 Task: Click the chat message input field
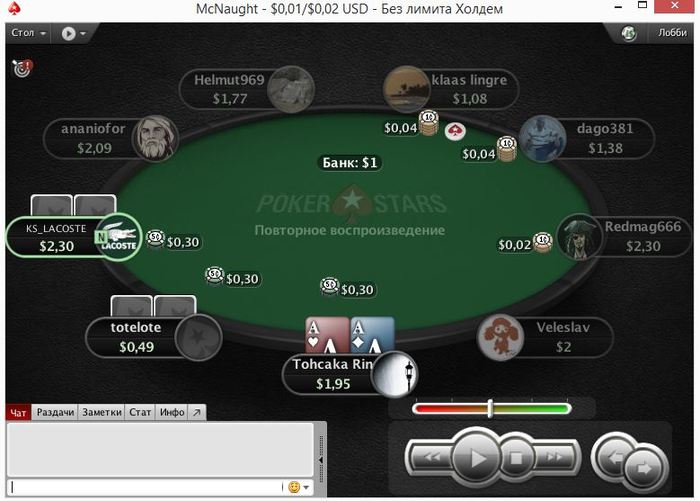[x=146, y=487]
